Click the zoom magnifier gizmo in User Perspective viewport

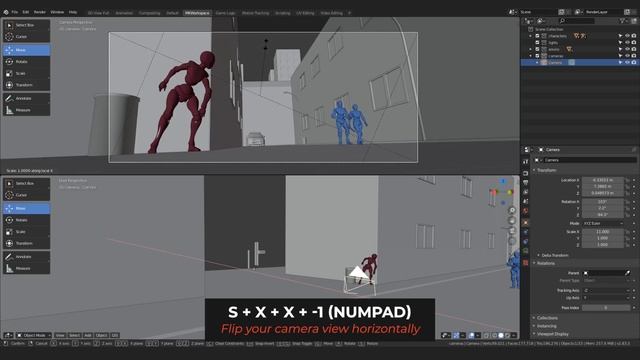coord(512,211)
